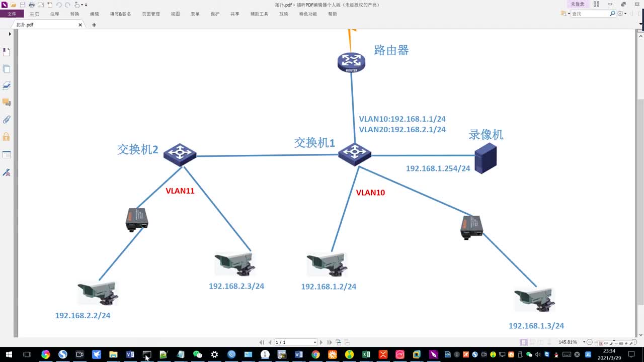
Task: Select the Hand tool icon
Action: pyautogui.click(x=77, y=5)
